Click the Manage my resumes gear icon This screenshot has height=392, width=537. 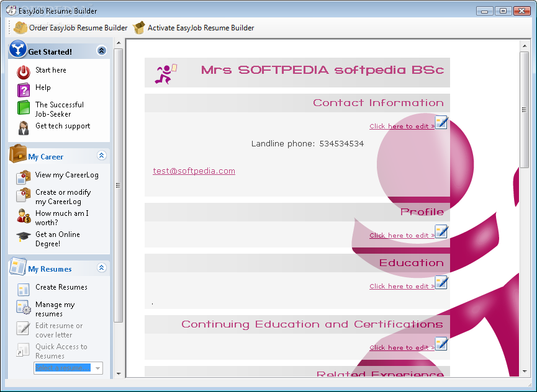[24, 307]
